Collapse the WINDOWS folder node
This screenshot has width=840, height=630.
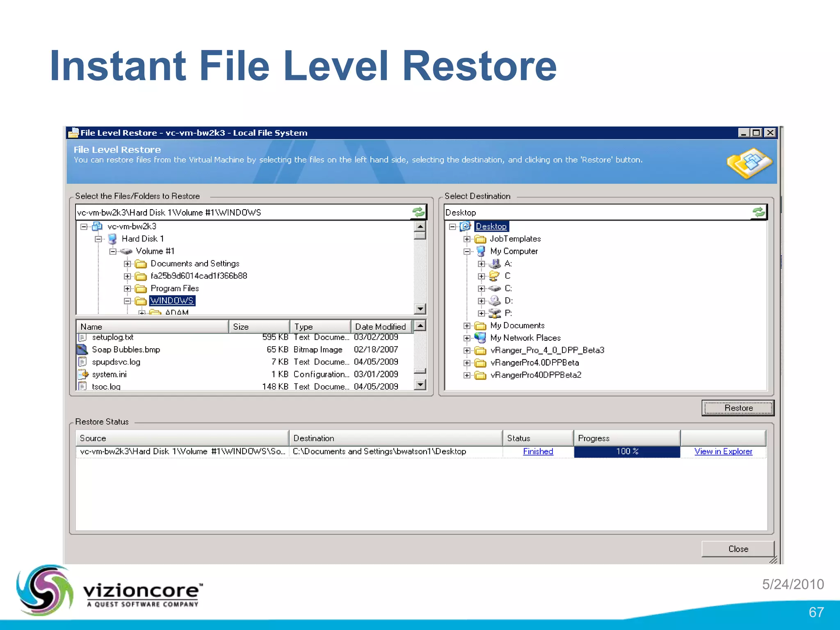coord(128,301)
